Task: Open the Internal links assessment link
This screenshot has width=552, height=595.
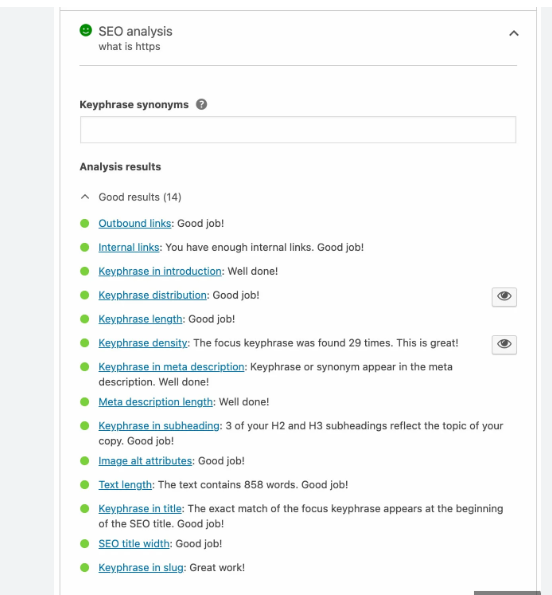Action: coord(129,247)
